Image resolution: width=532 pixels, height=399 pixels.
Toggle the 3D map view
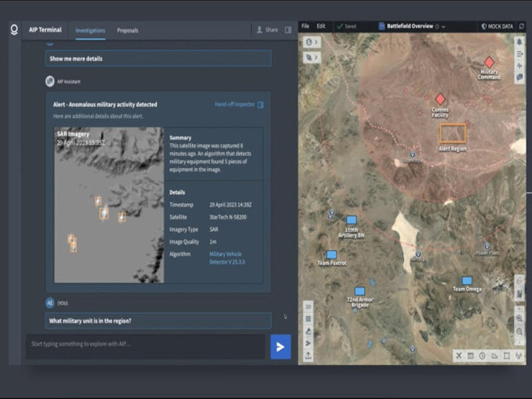(309, 307)
